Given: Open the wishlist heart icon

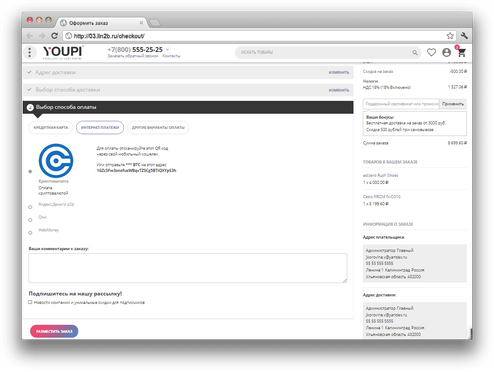Looking at the screenshot, I should click(x=431, y=52).
